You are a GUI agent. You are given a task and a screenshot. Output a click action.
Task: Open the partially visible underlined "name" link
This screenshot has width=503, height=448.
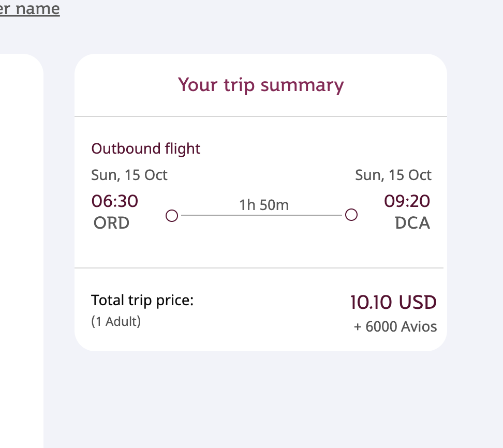pos(30,9)
